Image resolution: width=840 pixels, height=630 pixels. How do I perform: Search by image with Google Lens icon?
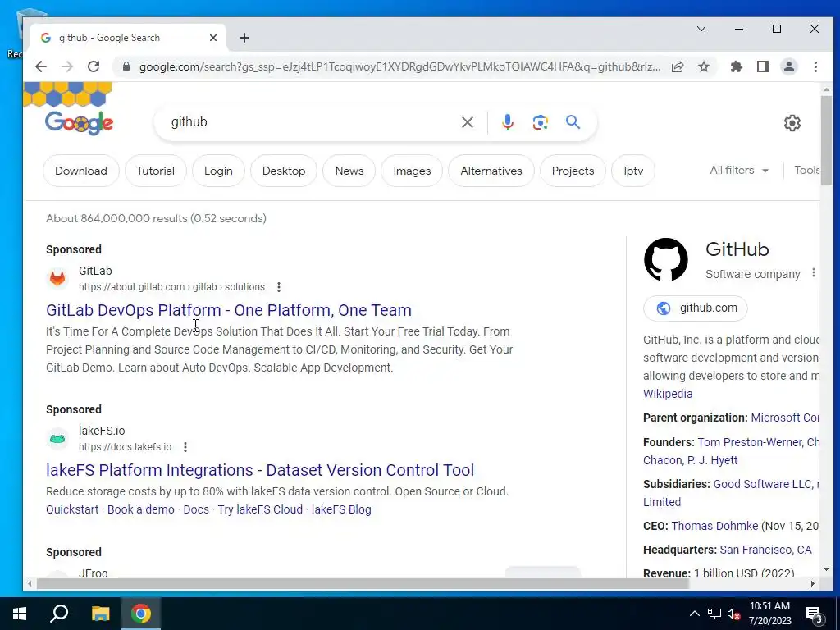click(540, 122)
